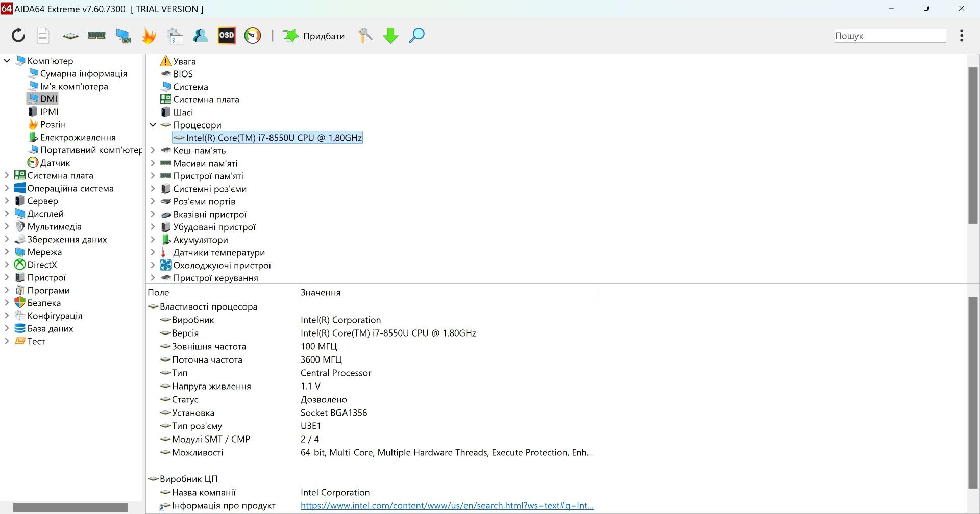Expand the Операційна система node
Image resolution: width=980 pixels, height=514 pixels.
tap(7, 188)
